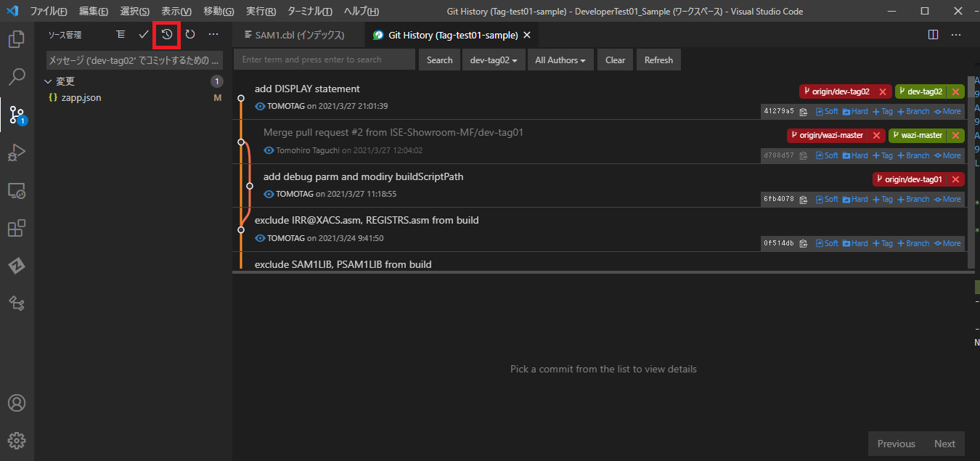Open More menu for commit d788d57

tap(947, 155)
